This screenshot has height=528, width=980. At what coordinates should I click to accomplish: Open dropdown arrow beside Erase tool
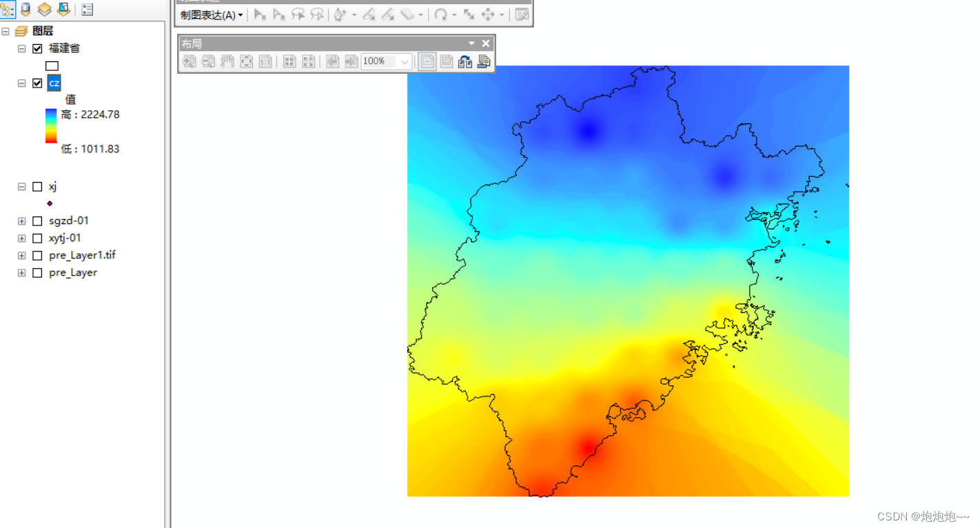pos(420,14)
